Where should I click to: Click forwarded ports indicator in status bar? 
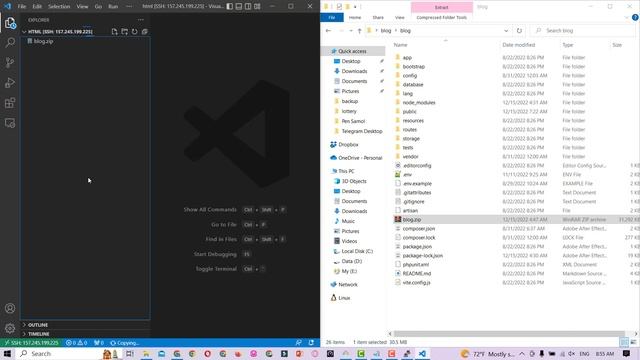(x=99, y=343)
